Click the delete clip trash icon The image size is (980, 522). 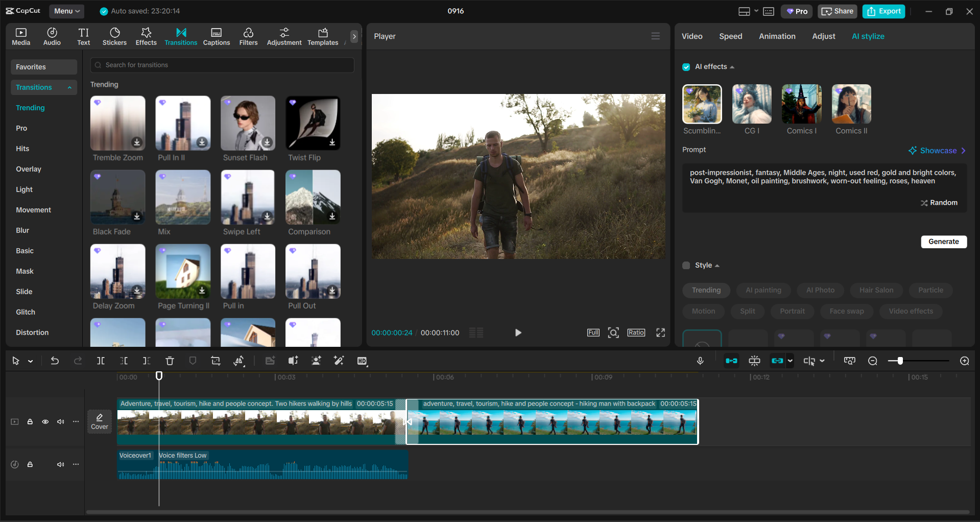click(170, 361)
